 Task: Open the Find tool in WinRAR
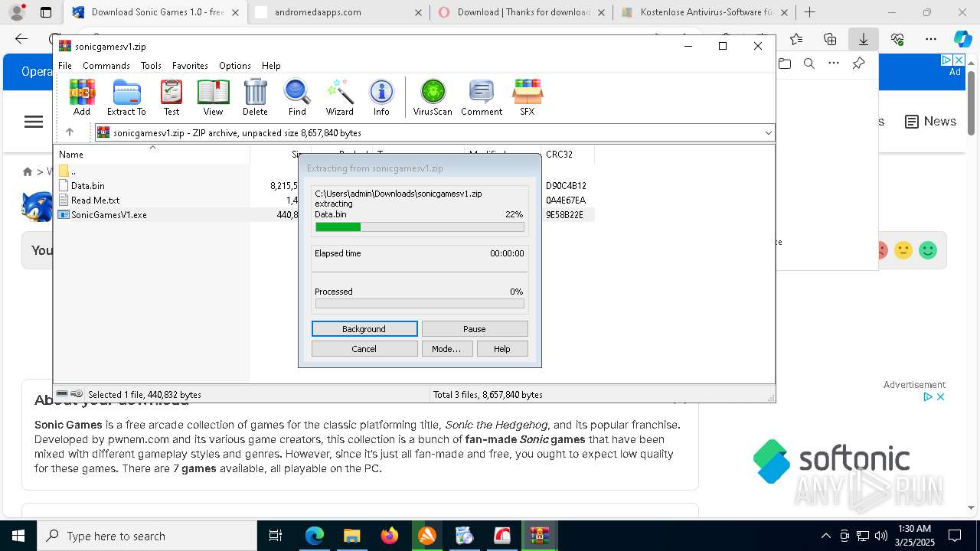tap(297, 97)
